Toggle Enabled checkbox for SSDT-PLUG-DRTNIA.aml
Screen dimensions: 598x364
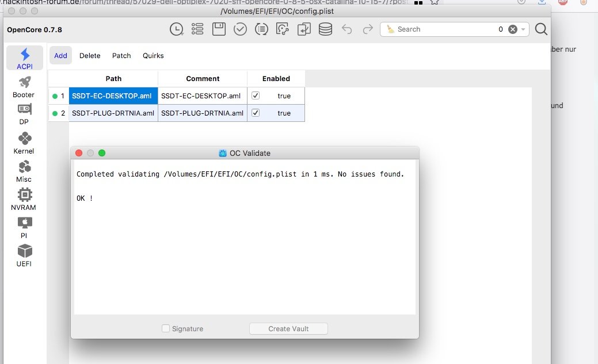(x=256, y=113)
